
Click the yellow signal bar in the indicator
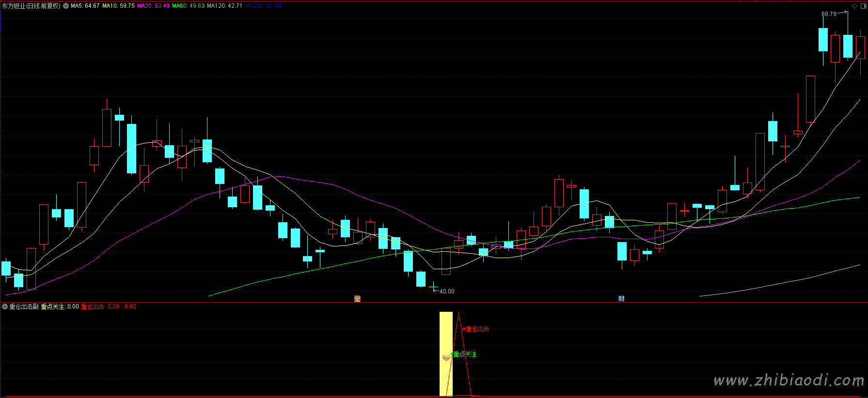(x=446, y=354)
